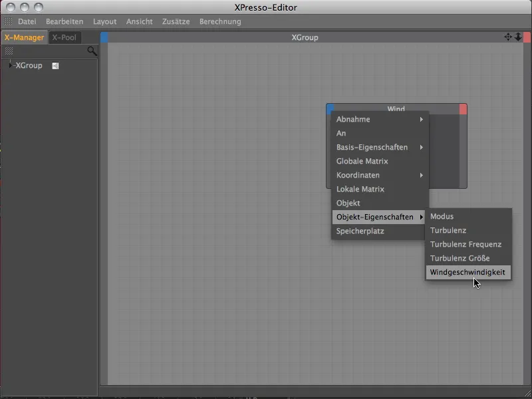This screenshot has height=399, width=532.
Task: Open the Datei menu
Action: pos(27,21)
